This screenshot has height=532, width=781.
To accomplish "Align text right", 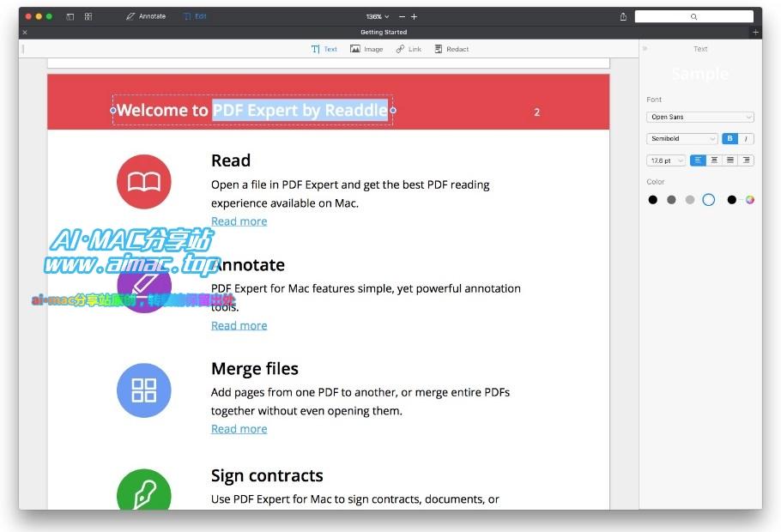I will [746, 160].
